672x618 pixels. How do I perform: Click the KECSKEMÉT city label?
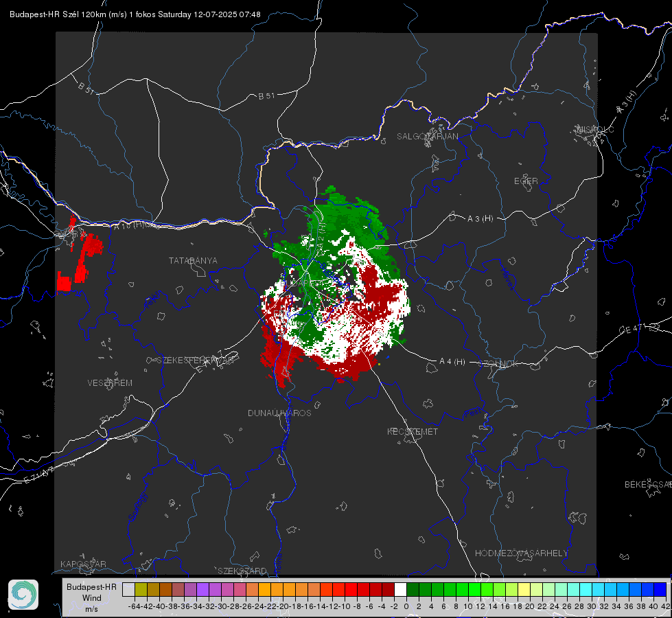pyautogui.click(x=413, y=431)
